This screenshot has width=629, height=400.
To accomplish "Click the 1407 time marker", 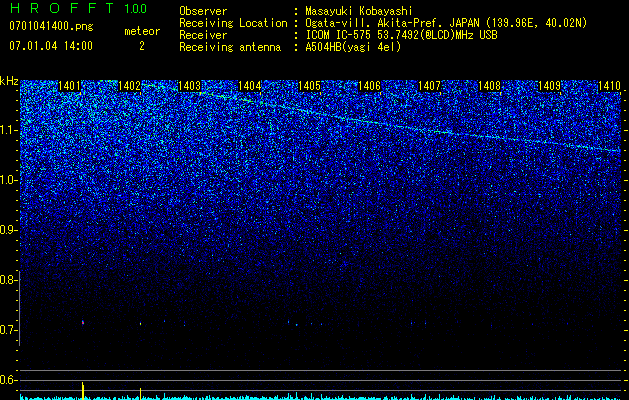I will [x=429, y=86].
